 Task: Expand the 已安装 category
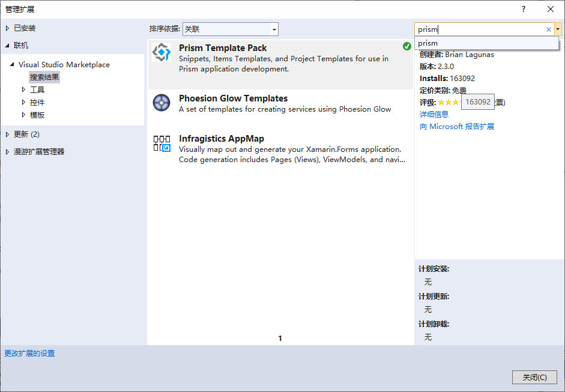(7, 28)
